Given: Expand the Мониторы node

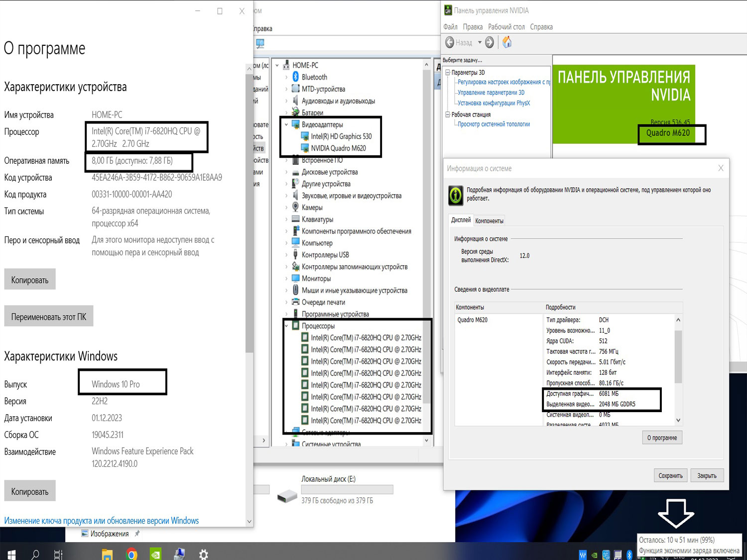Looking at the screenshot, I should pos(286,279).
